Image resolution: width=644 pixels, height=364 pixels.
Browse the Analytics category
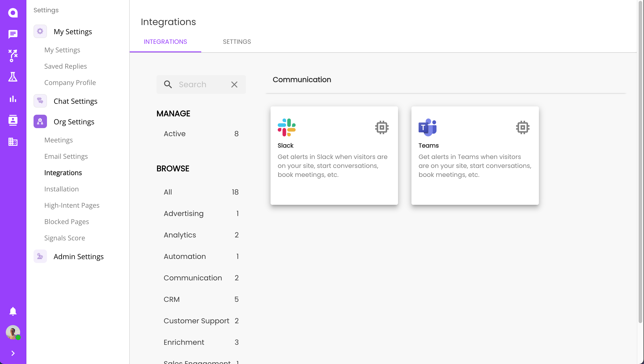click(201, 235)
